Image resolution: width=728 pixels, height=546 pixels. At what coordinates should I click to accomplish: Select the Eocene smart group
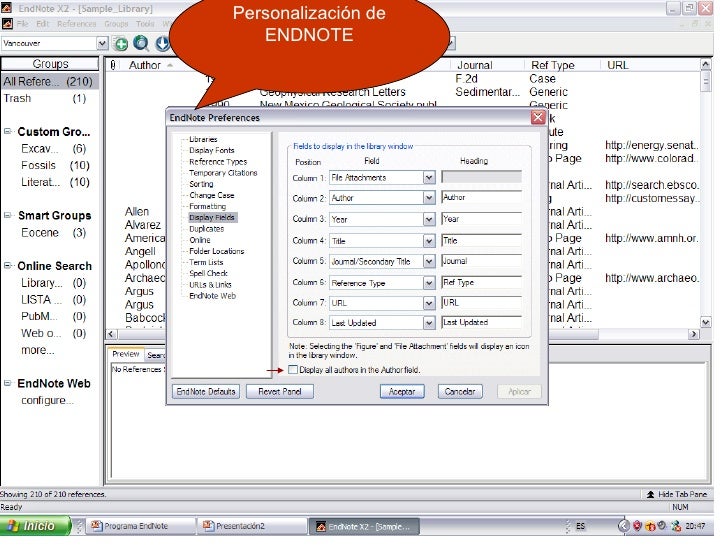tap(53, 233)
